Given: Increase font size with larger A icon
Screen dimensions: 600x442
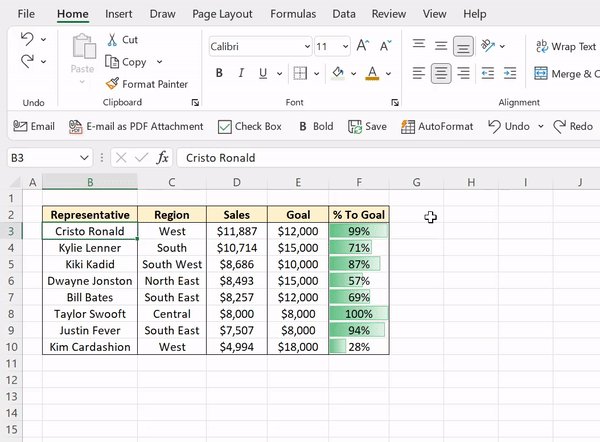Looking at the screenshot, I should point(362,46).
